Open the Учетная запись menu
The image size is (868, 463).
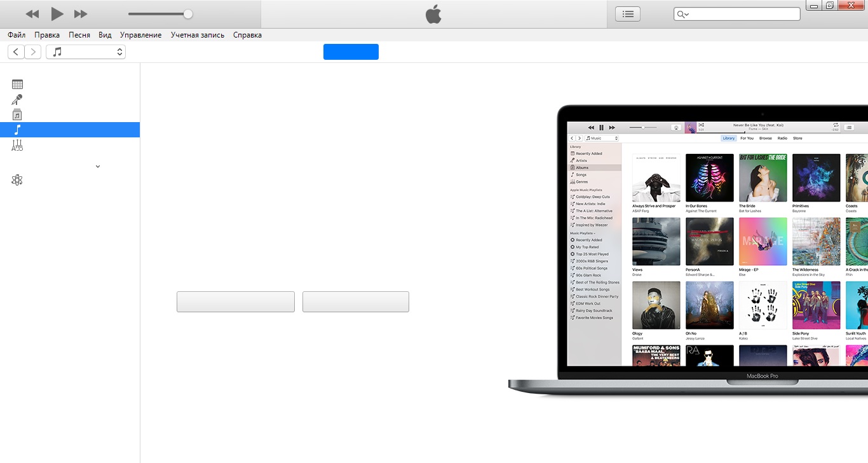[x=198, y=35]
